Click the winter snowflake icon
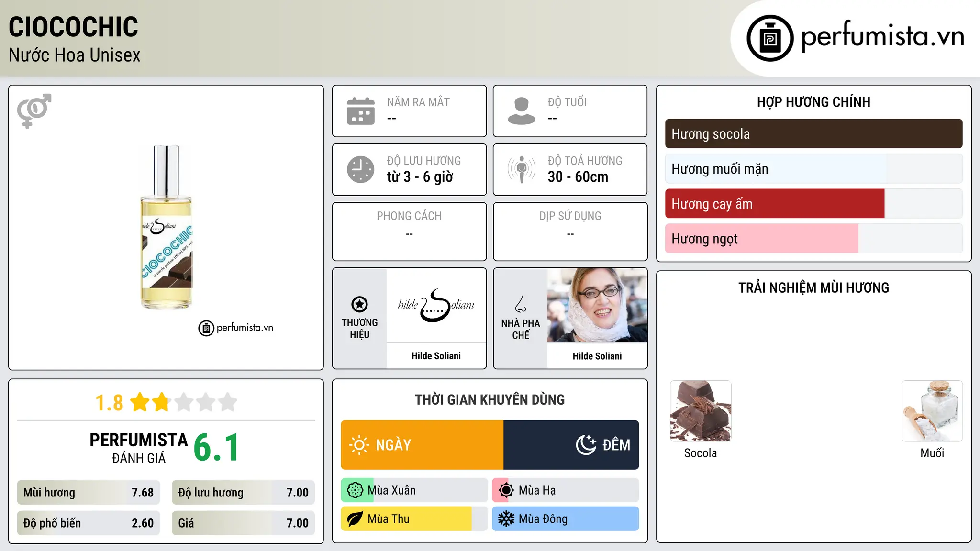This screenshot has height=551, width=980. (506, 519)
